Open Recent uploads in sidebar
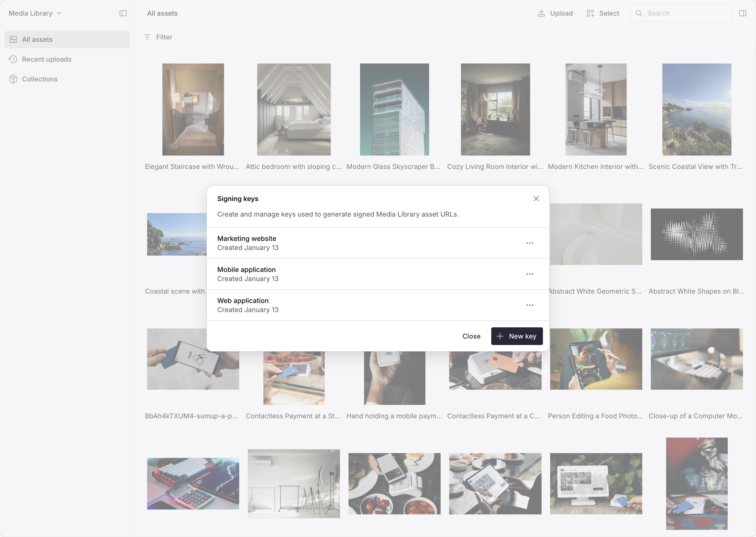 pyautogui.click(x=46, y=59)
